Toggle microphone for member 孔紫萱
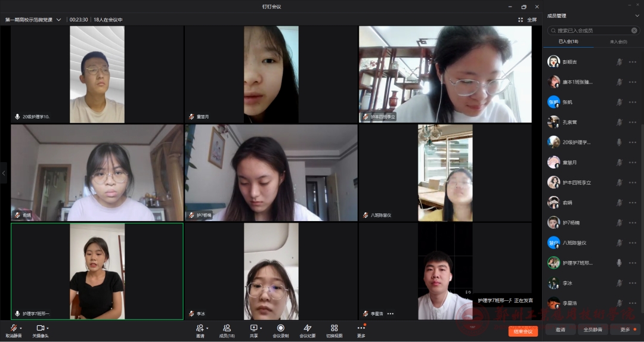 619,122
